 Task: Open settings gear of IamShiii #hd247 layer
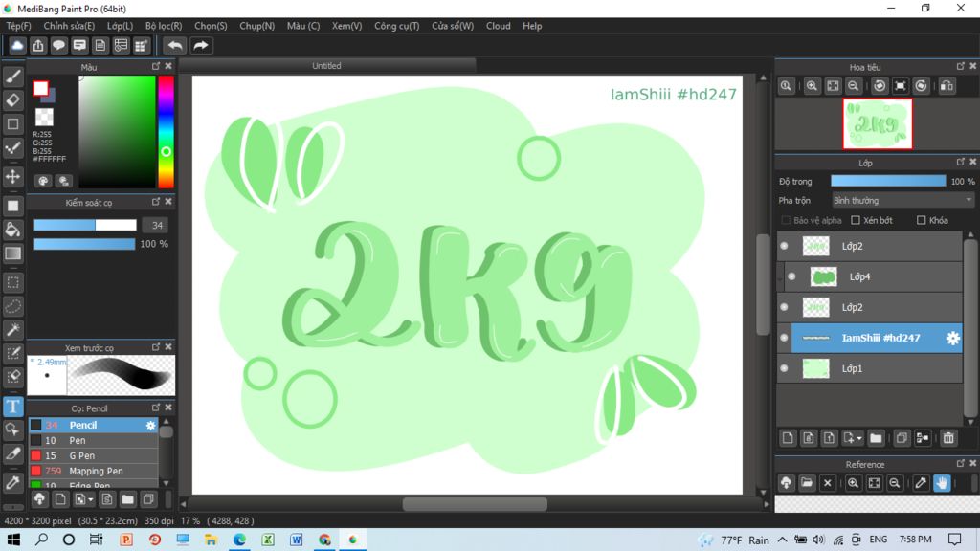[952, 338]
